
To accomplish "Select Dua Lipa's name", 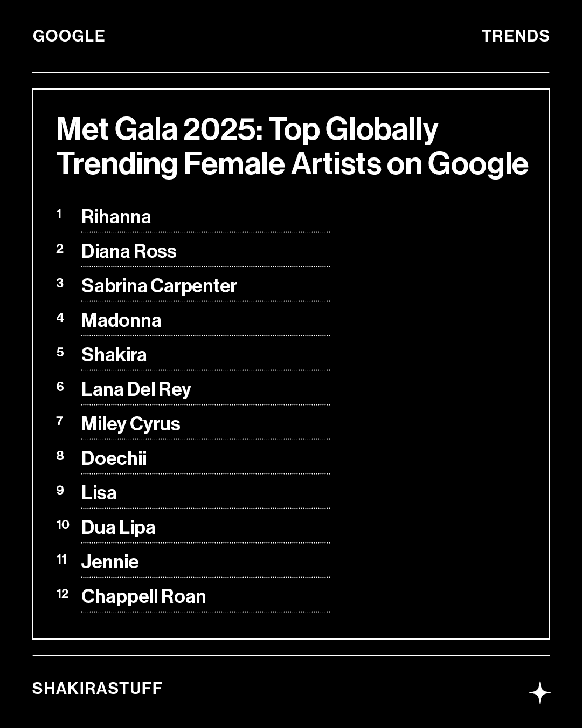I will (x=118, y=527).
